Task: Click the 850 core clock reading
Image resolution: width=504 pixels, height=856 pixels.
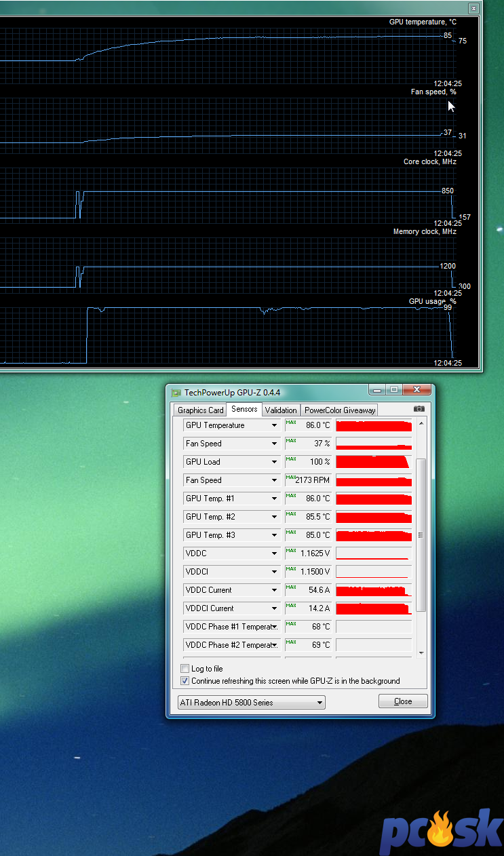Action: click(x=448, y=191)
